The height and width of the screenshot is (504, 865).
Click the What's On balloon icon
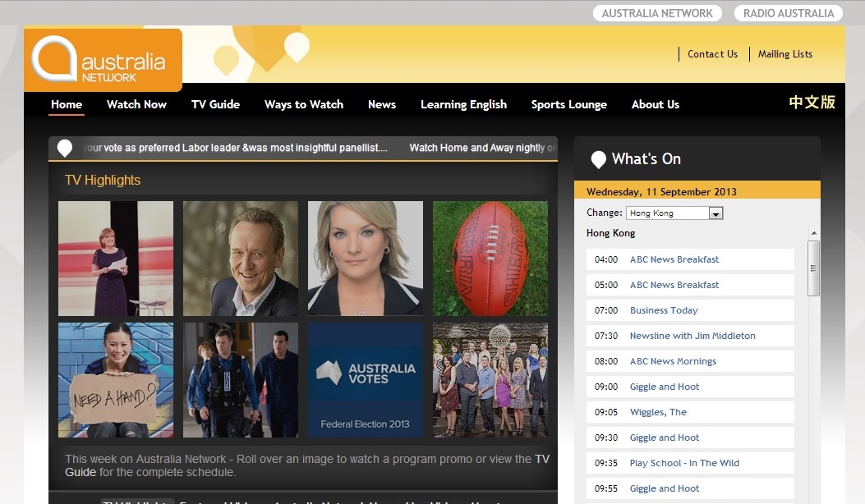point(599,159)
